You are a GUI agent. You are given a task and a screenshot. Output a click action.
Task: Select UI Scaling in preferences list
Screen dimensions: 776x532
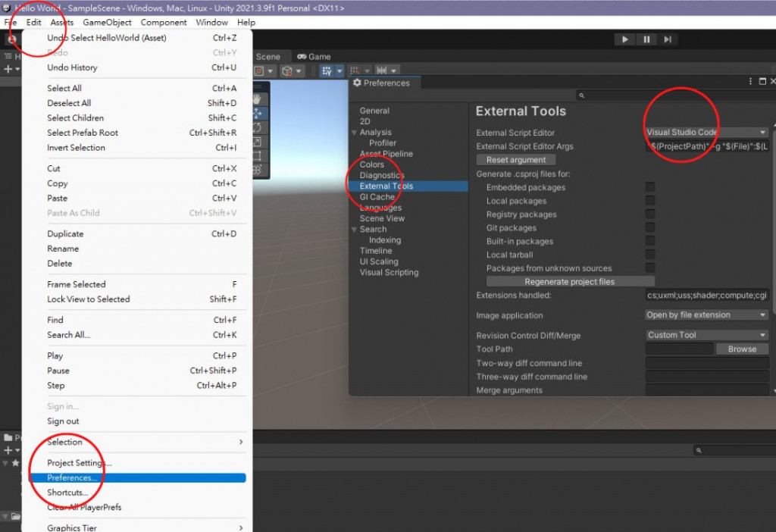click(379, 261)
